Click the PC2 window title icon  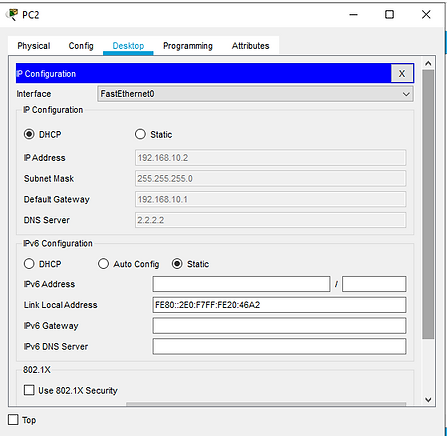(12, 15)
